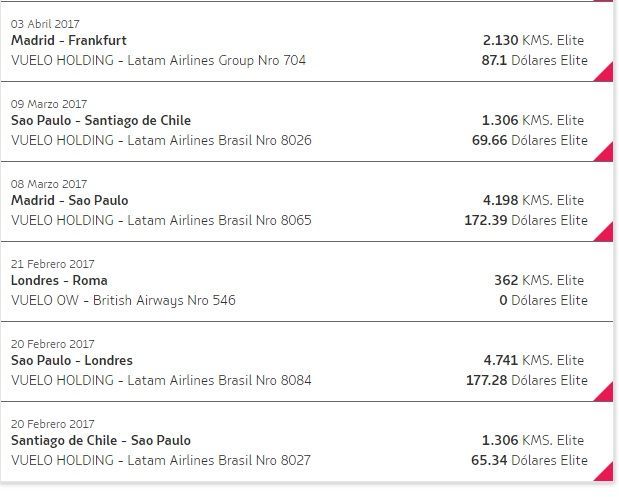The image size is (619, 497).
Task: Click the Latam Airlines Brasil Nro 8065 line
Action: click(x=161, y=220)
